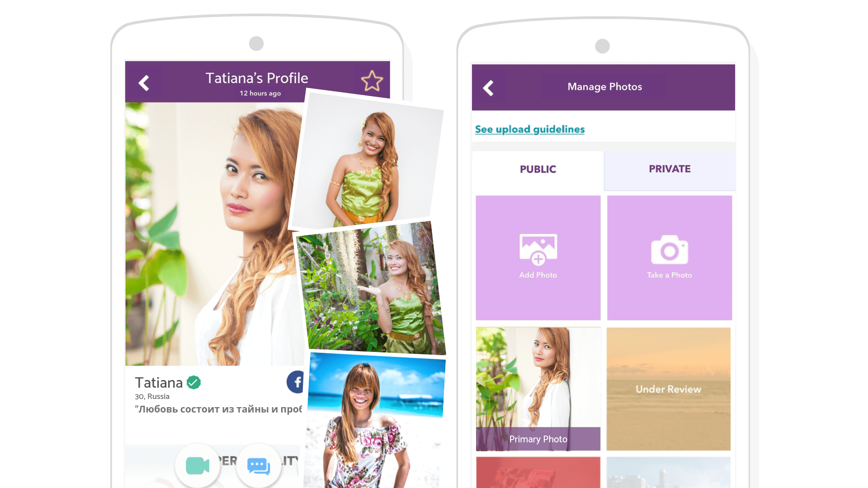Open See upload guidelines link
Screen dimensions: 868x488
(x=529, y=129)
